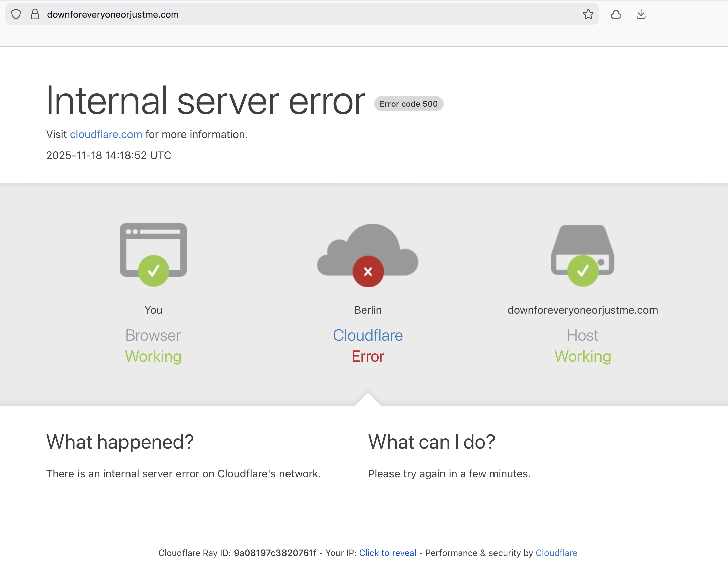
Task: Open Cloudflare link in footer
Action: click(556, 553)
